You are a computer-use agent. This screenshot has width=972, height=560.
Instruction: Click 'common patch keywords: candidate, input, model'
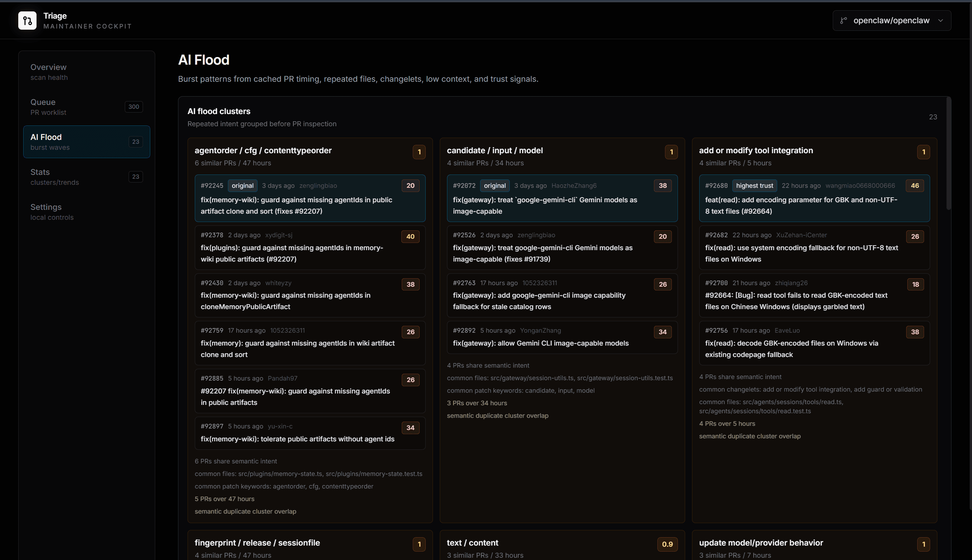(x=521, y=391)
